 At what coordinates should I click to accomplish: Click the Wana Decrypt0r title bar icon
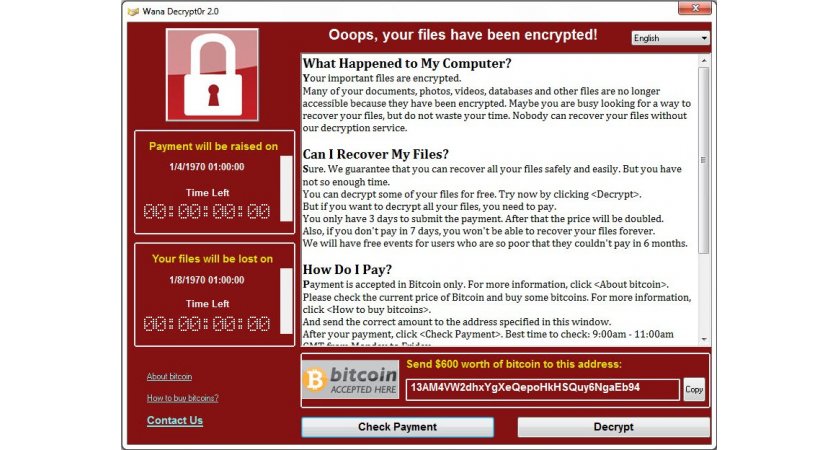pyautogui.click(x=133, y=11)
